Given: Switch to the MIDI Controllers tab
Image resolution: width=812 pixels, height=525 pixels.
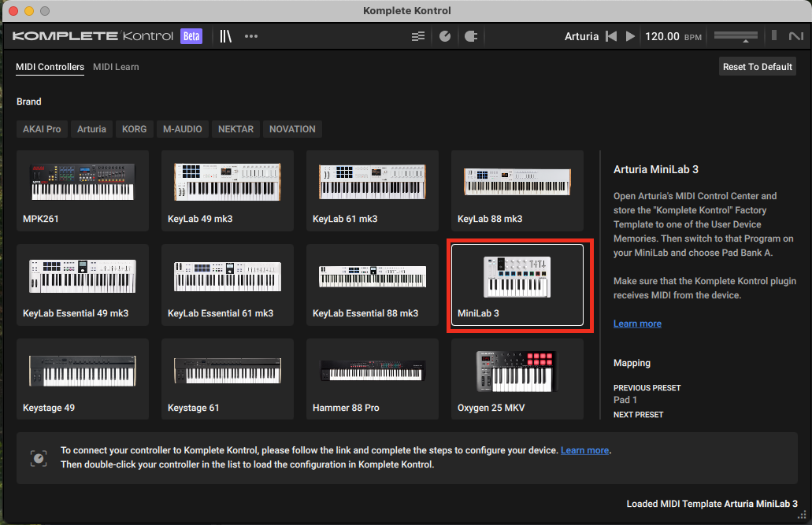Looking at the screenshot, I should point(50,67).
